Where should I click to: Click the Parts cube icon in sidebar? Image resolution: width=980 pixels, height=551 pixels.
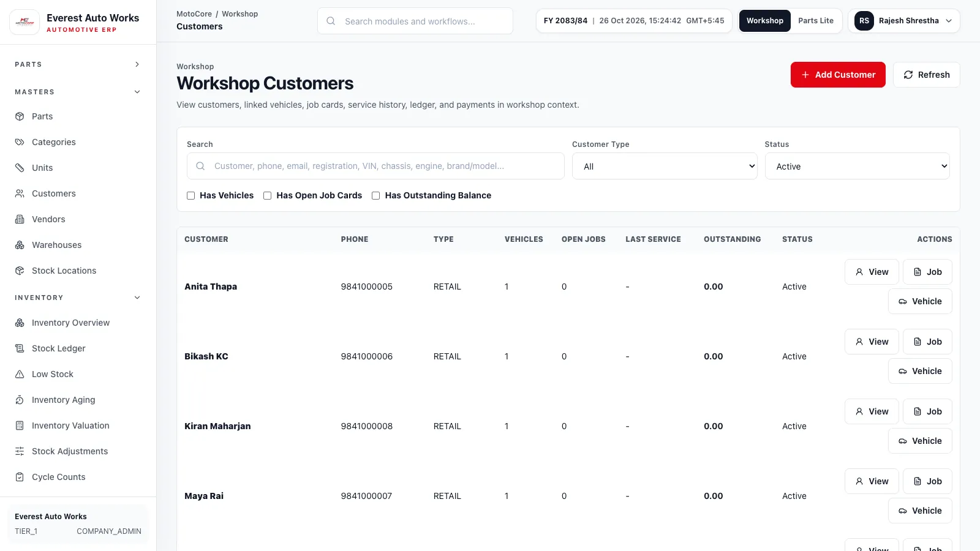(20, 116)
